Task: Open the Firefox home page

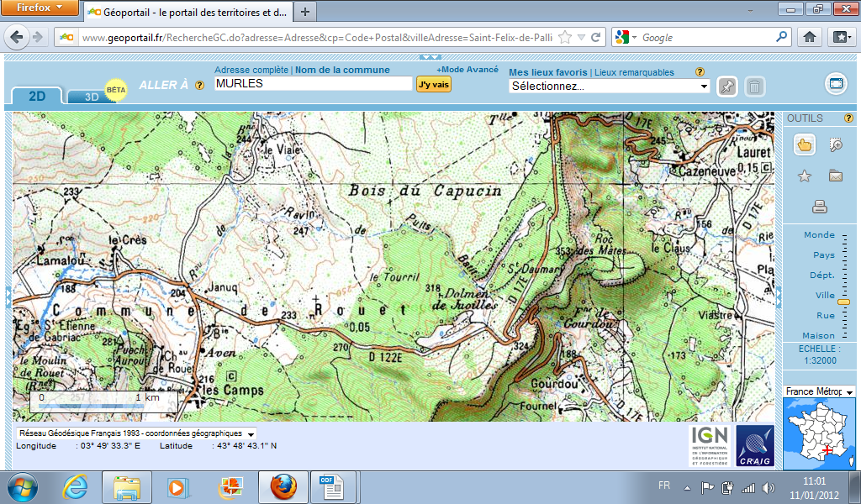Action: click(810, 37)
